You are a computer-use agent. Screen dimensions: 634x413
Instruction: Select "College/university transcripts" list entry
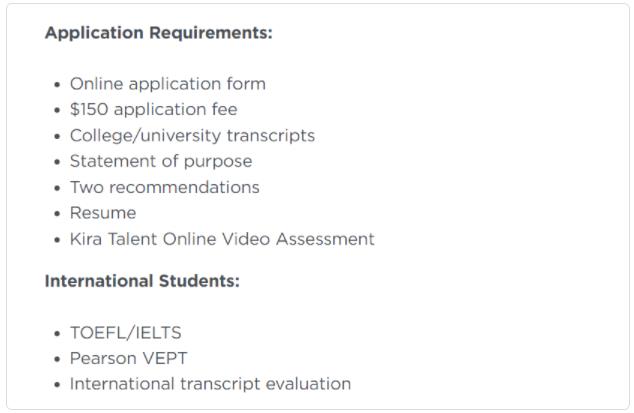[x=192, y=135]
